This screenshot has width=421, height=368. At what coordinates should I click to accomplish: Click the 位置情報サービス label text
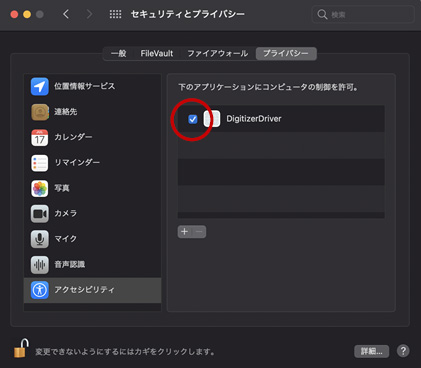click(85, 86)
